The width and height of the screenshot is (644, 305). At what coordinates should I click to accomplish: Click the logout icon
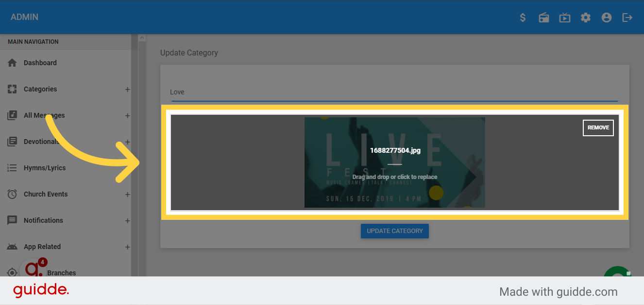[627, 17]
